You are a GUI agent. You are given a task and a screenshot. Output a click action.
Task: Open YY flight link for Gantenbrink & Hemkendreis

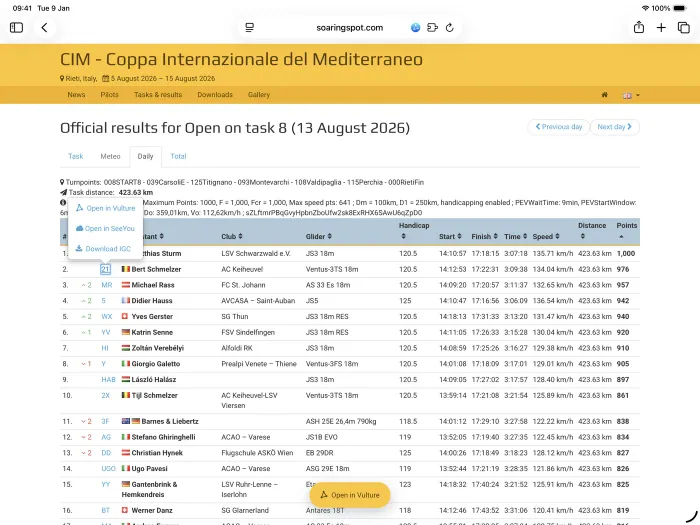pyautogui.click(x=105, y=484)
